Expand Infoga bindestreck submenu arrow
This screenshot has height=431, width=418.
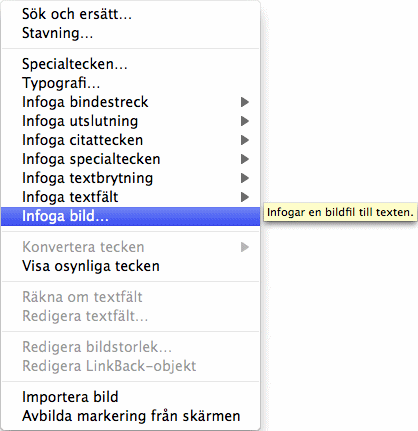pyautogui.click(x=245, y=102)
